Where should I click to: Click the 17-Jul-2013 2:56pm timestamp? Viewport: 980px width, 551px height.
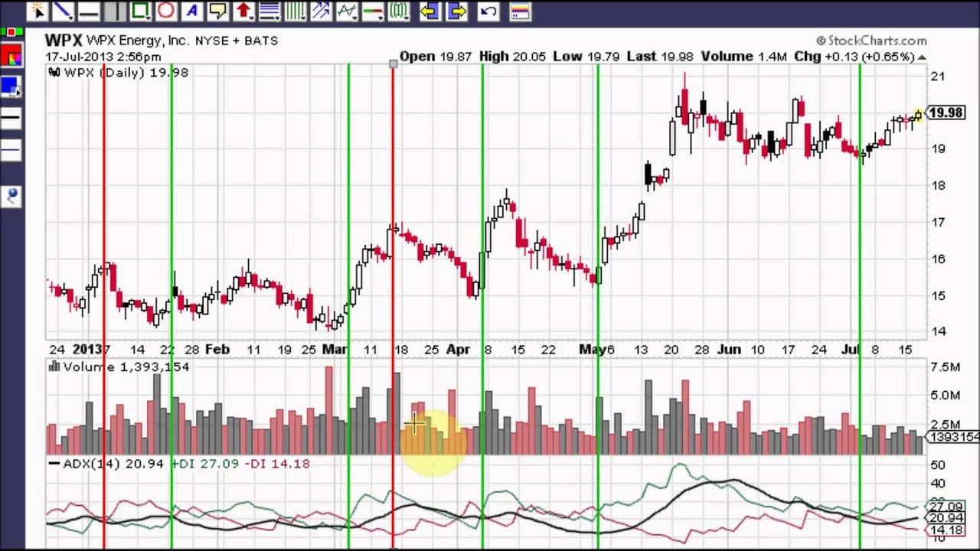click(103, 57)
